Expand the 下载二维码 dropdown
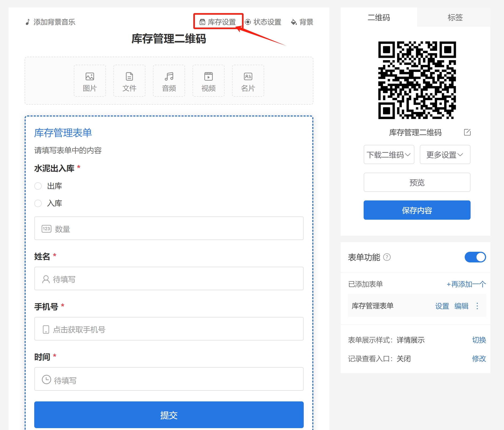Viewport: 504px width, 430px height. click(389, 155)
